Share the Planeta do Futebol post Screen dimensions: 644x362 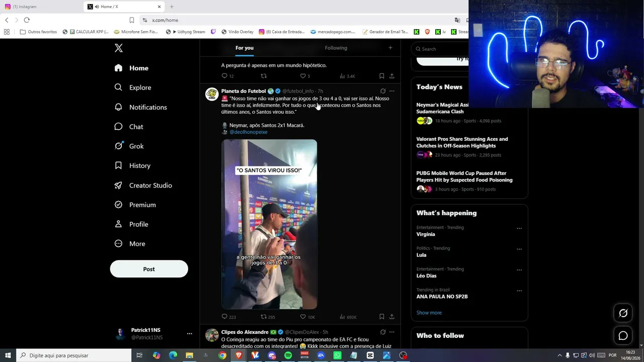point(392,317)
